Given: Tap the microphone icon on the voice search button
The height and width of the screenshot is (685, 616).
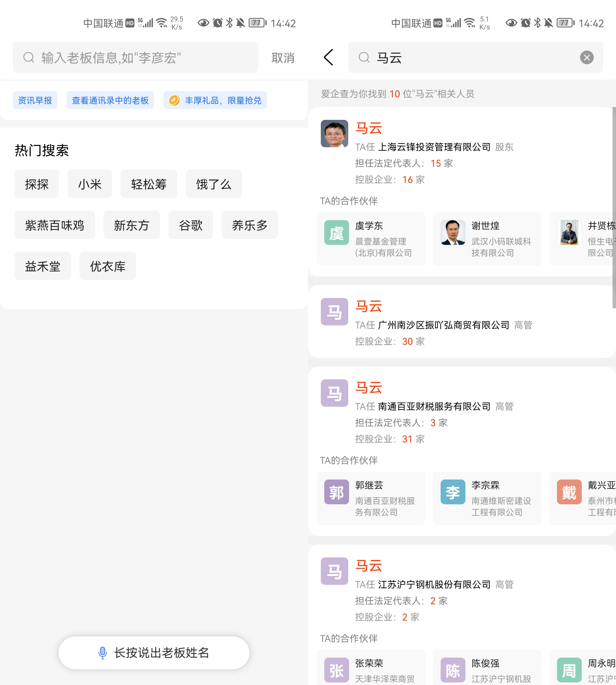Looking at the screenshot, I should pos(103,652).
